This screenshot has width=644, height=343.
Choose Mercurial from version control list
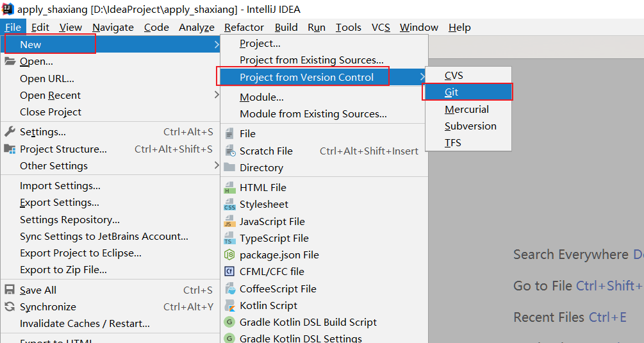tap(468, 109)
